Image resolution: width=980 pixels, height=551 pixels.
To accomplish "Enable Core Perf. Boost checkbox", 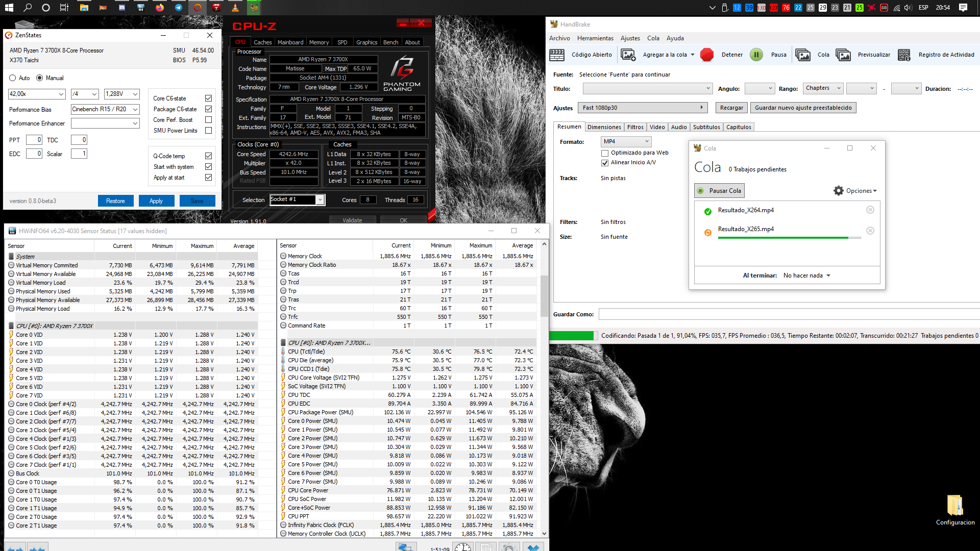I will pos(208,119).
